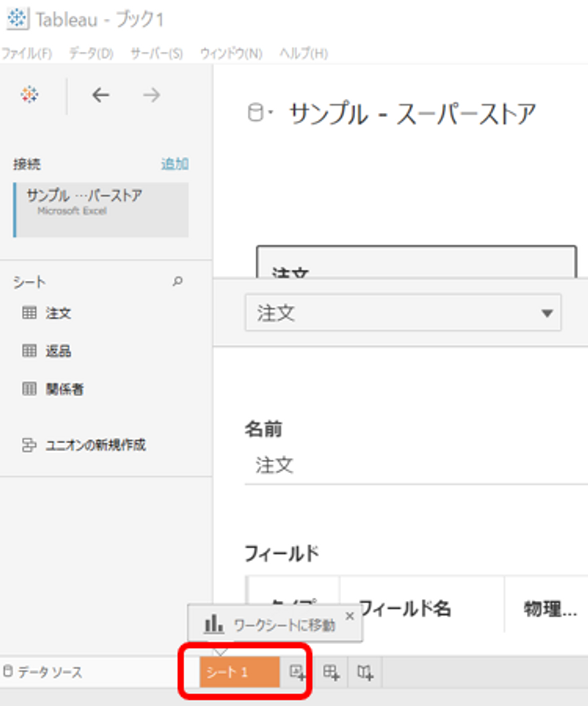Open the ウィンドウ(N) menu
The height and width of the screenshot is (706, 588).
pyautogui.click(x=231, y=53)
